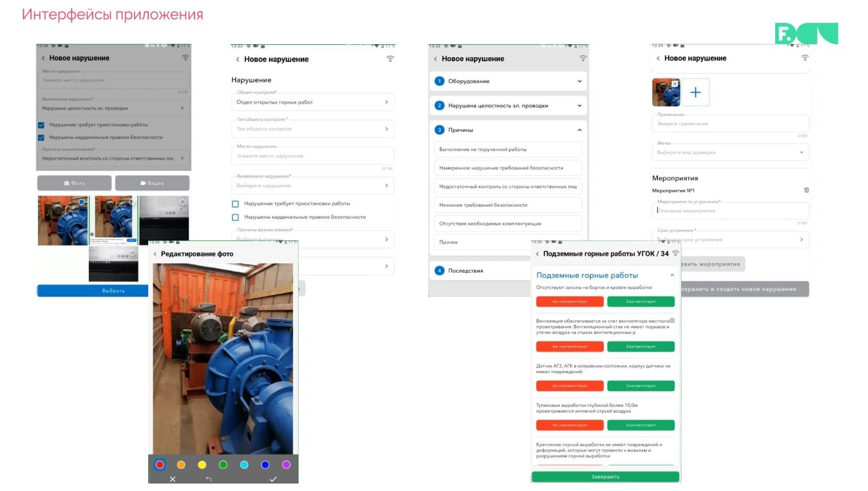Viewport: 868px width, 491px height.
Task: Tap step number 1 circle for Оборудование
Action: pos(439,81)
